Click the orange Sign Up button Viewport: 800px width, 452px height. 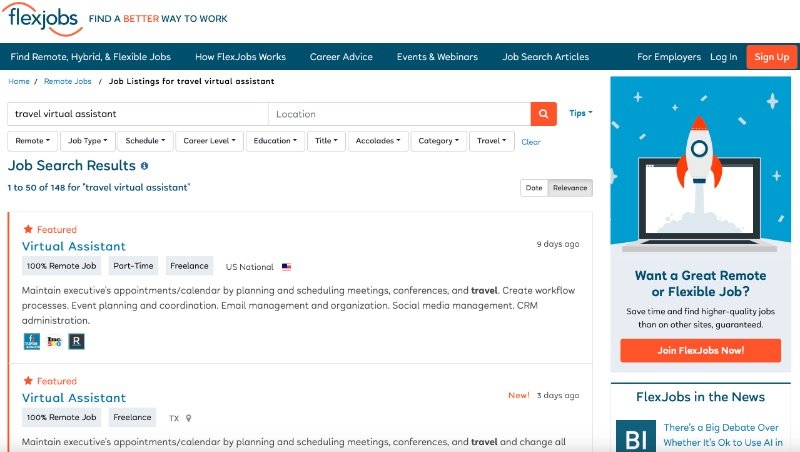tap(771, 57)
